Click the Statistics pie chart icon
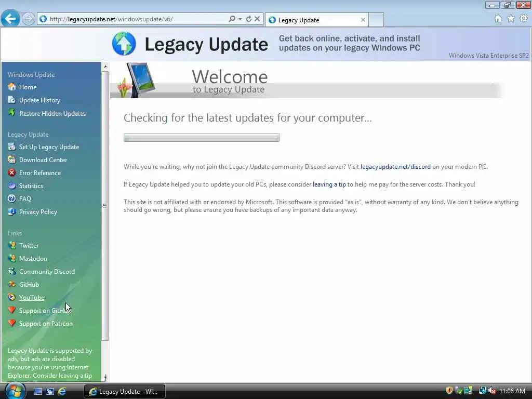 pos(12,185)
